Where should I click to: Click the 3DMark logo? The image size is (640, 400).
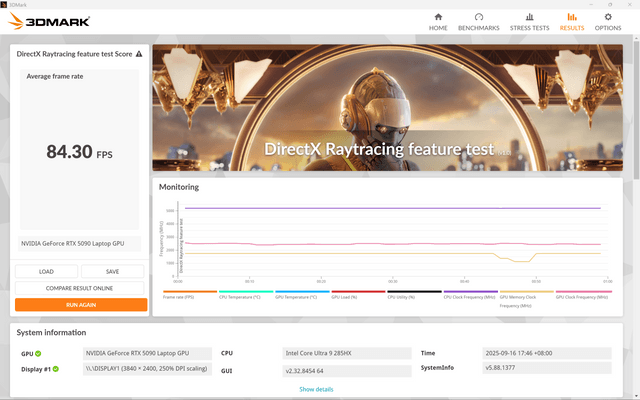49,21
